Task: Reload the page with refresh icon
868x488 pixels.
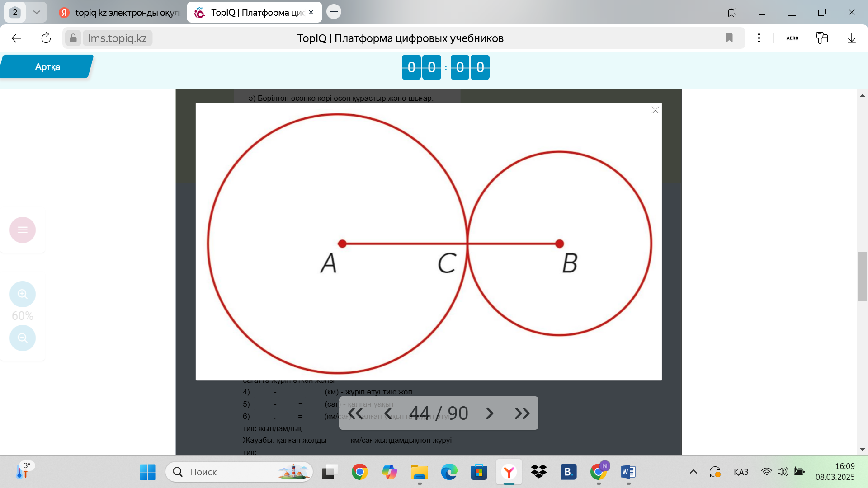Action: point(46,38)
